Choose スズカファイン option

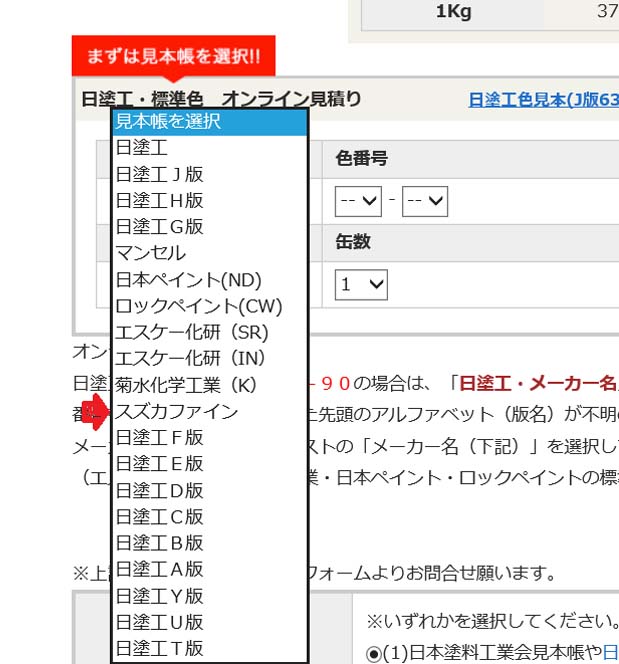click(x=210, y=412)
